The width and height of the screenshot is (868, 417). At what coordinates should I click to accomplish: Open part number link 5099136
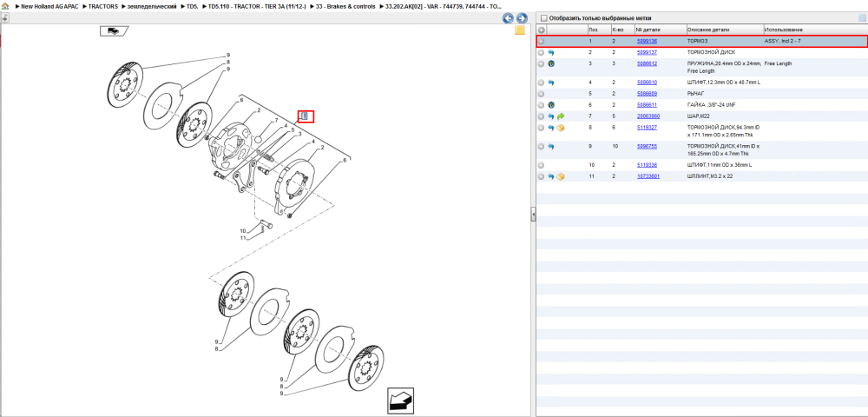[x=647, y=42]
